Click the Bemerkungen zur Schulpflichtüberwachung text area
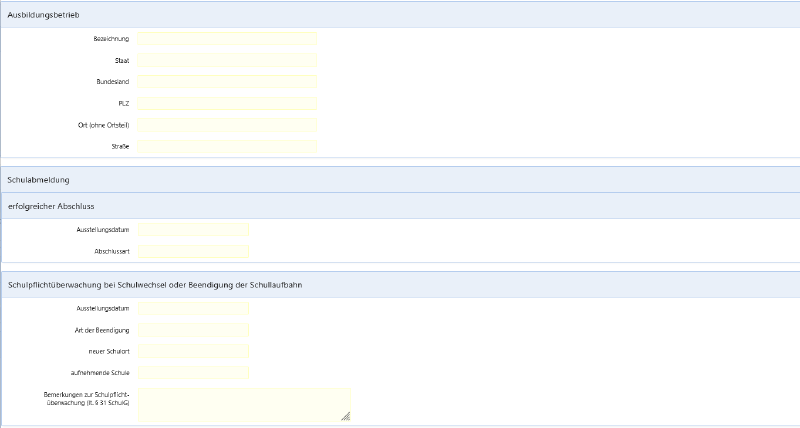 243,403
